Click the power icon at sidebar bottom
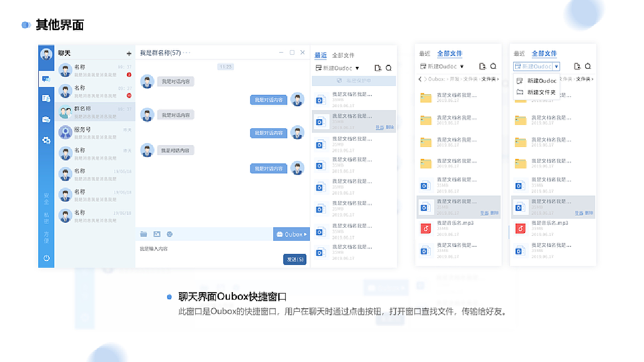 pyautogui.click(x=46, y=258)
